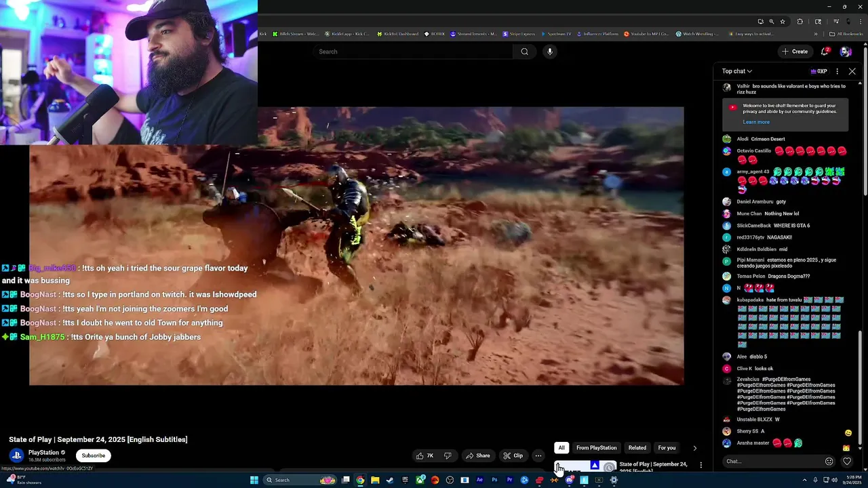The height and width of the screenshot is (488, 868).
Task: Click the YouTube search magnifier button
Action: (x=524, y=52)
